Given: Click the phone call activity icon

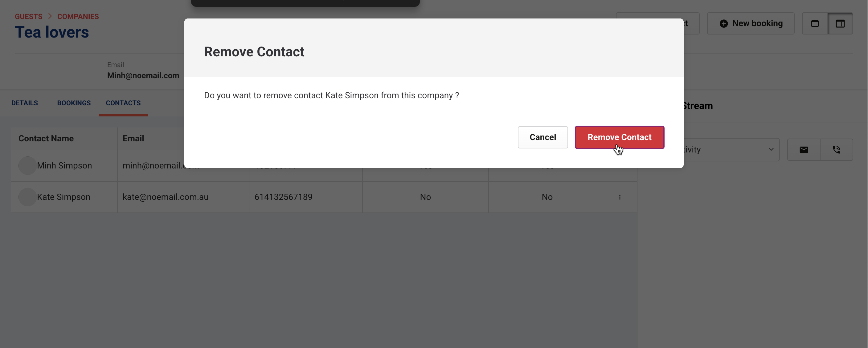Looking at the screenshot, I should (x=836, y=150).
